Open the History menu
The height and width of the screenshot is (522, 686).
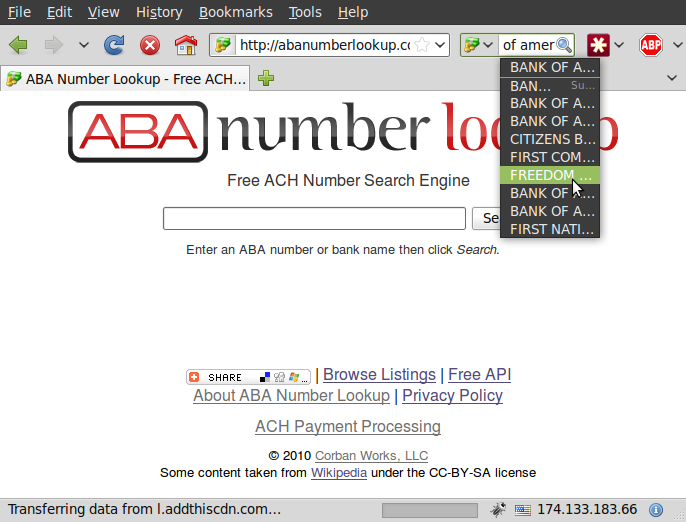pos(159,12)
